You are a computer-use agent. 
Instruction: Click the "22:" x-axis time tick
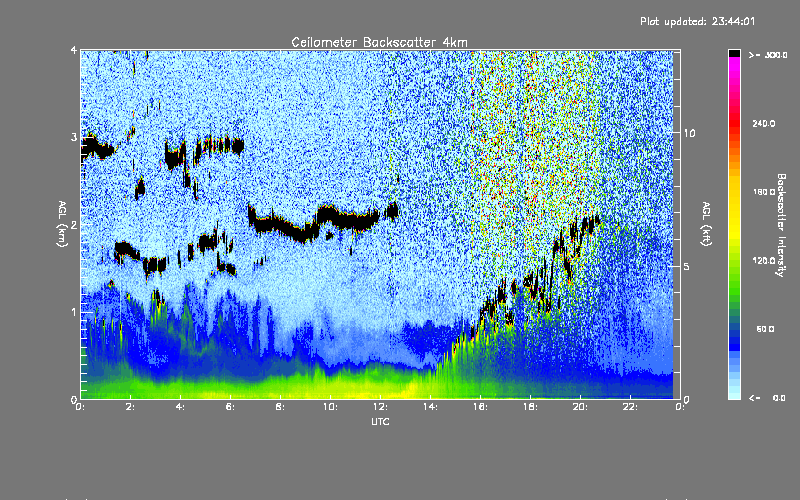pyautogui.click(x=630, y=407)
